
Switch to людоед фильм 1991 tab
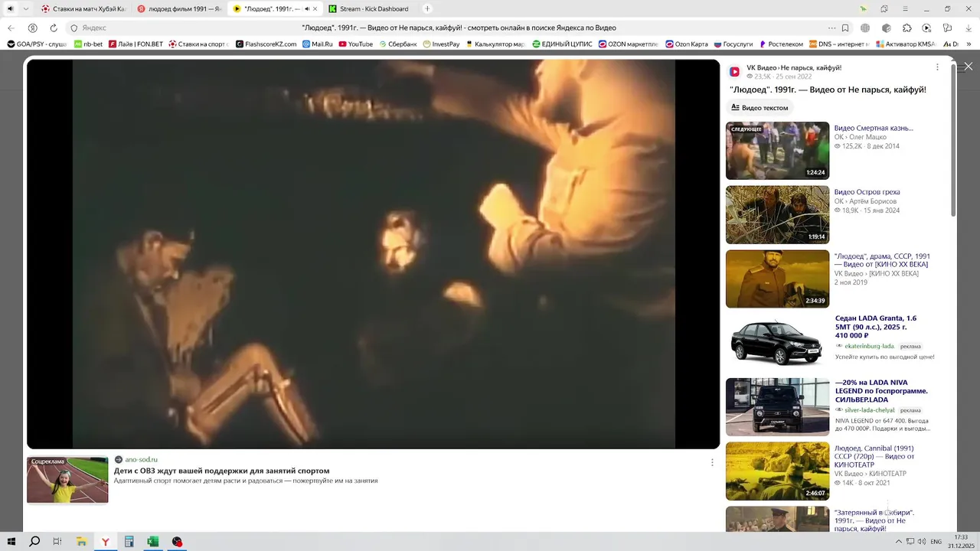[x=180, y=9]
